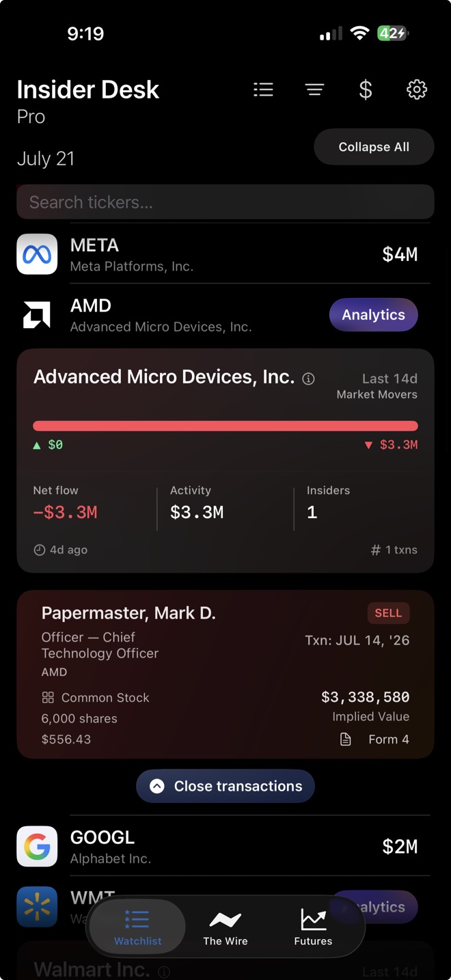Close transactions list for AMD

pyautogui.click(x=225, y=786)
